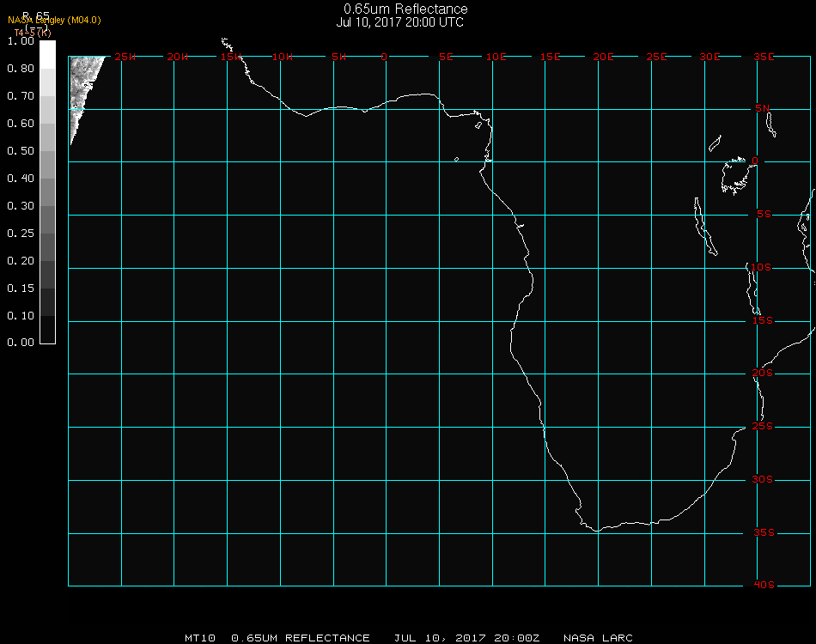Click the 0.20 color scale label

pyautogui.click(x=21, y=261)
